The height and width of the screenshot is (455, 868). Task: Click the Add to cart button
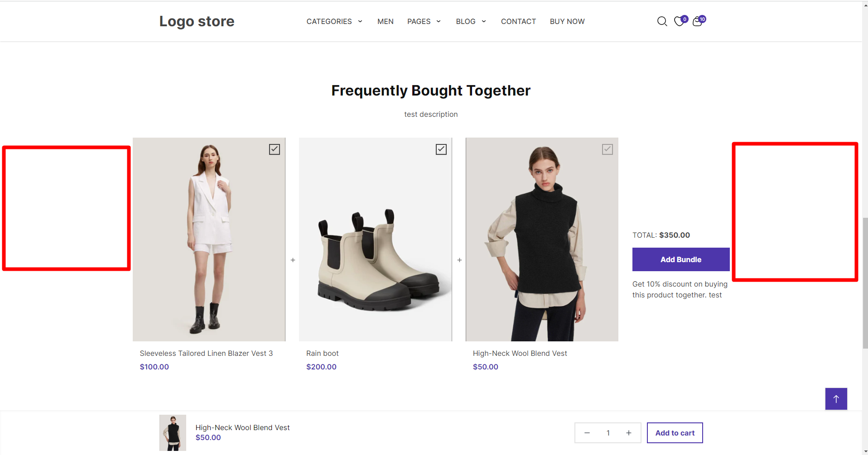pos(675,433)
